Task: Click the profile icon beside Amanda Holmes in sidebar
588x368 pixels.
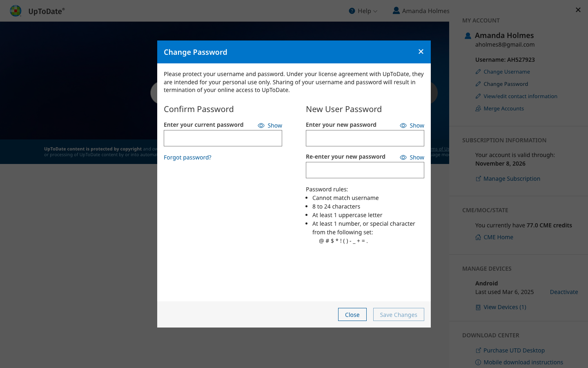Action: [x=468, y=36]
